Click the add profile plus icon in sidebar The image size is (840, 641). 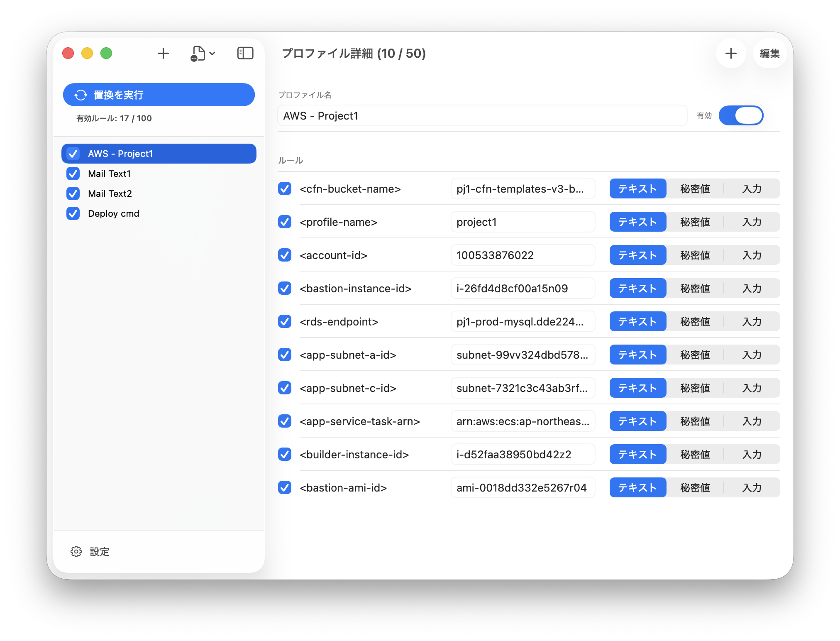coord(163,53)
